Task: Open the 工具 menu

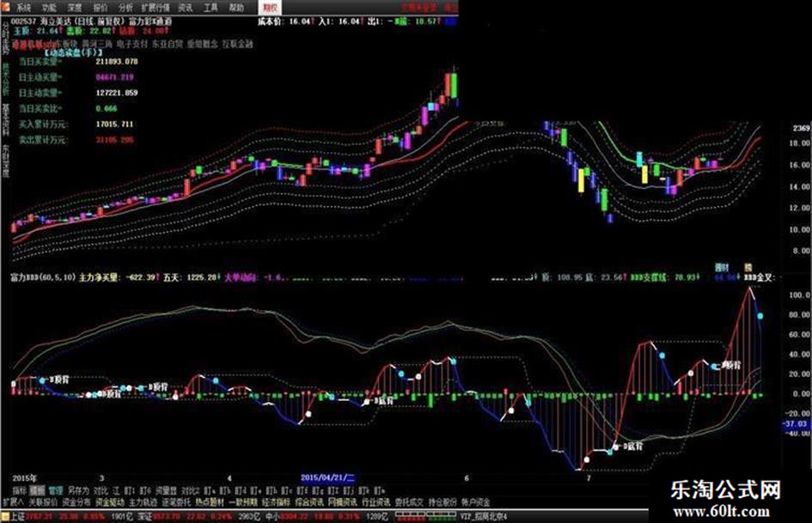Action: click(x=211, y=8)
